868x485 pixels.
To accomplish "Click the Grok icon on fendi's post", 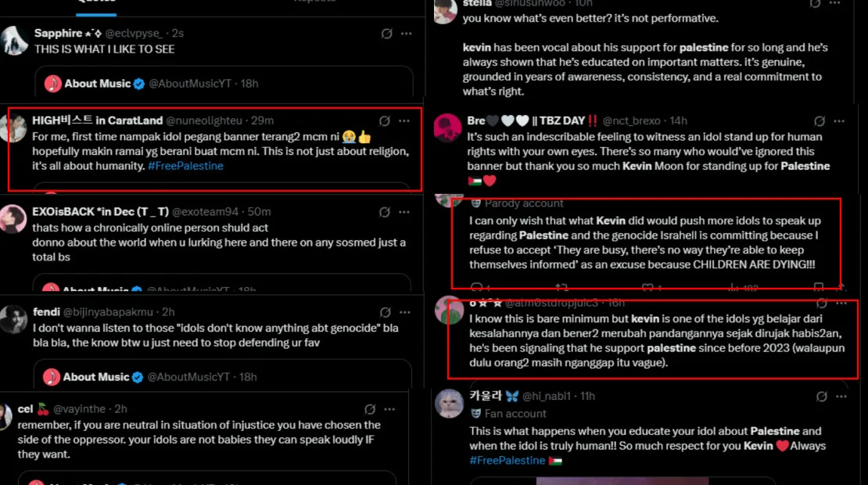I will [x=385, y=312].
